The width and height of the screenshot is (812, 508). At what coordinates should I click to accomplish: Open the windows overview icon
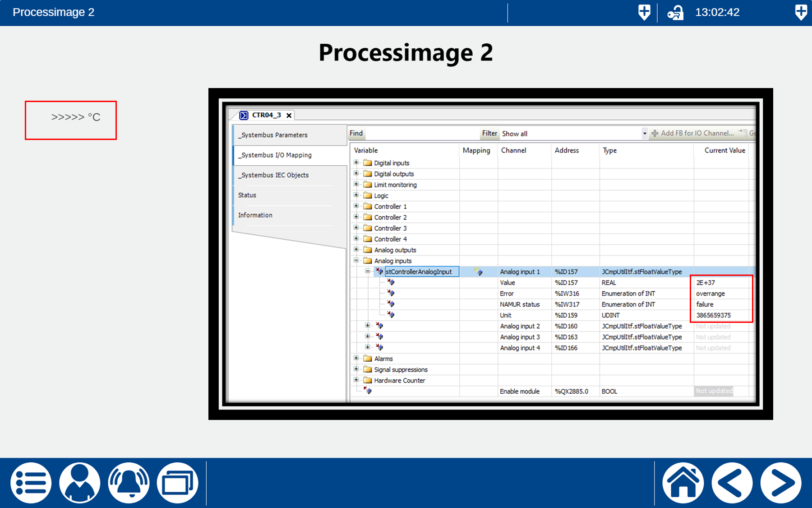[177, 483]
